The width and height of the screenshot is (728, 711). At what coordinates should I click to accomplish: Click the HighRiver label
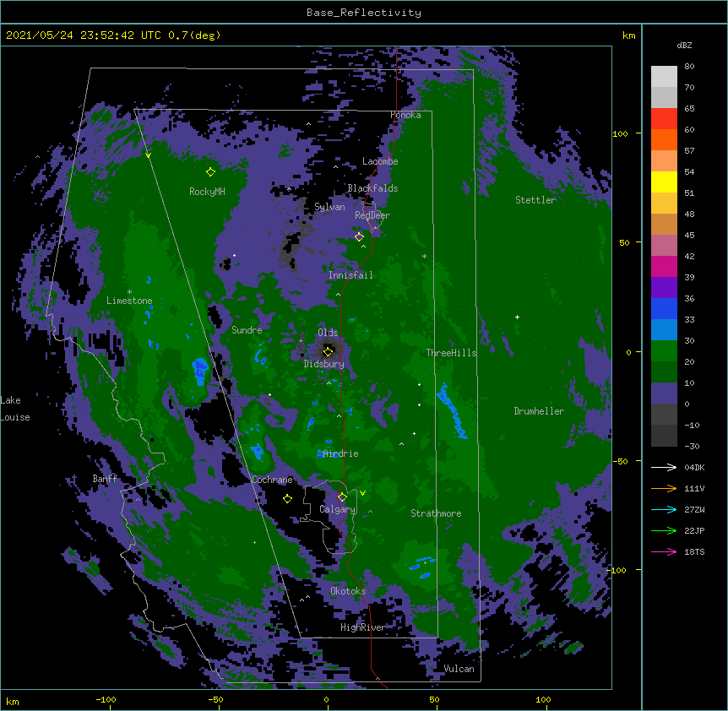pos(362,627)
